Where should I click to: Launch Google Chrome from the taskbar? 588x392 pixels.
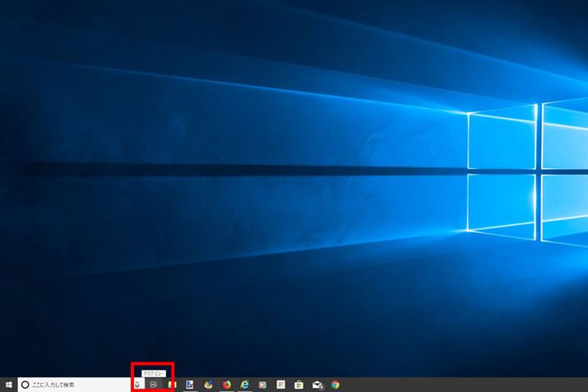(x=336, y=385)
